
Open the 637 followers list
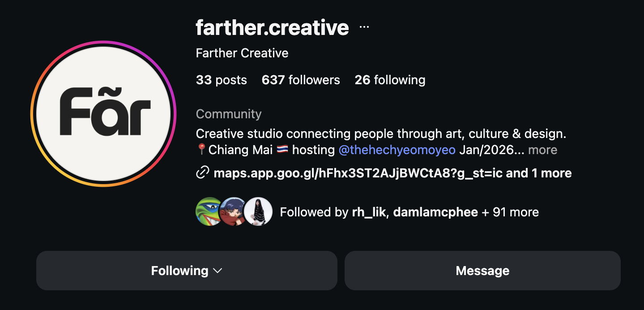[x=301, y=80]
